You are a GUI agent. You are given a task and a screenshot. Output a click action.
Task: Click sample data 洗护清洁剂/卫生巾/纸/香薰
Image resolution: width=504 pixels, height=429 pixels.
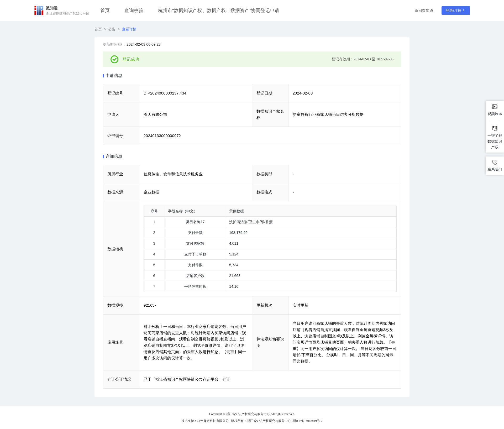251,222
